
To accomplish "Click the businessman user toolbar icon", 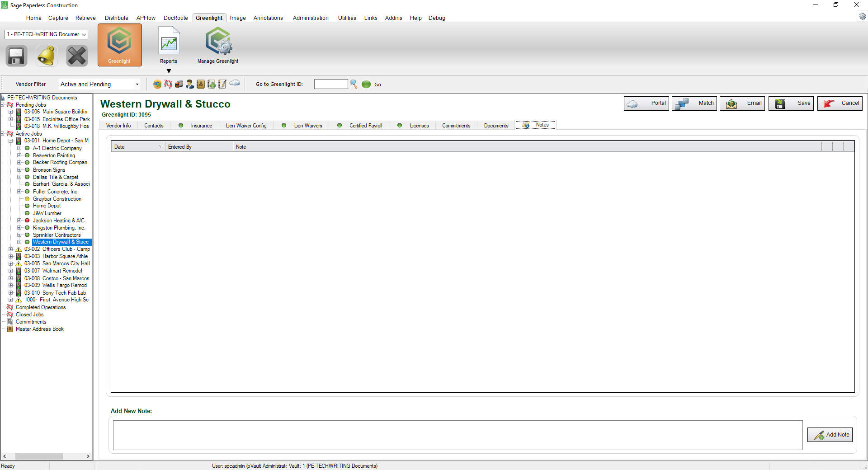I will click(x=190, y=84).
